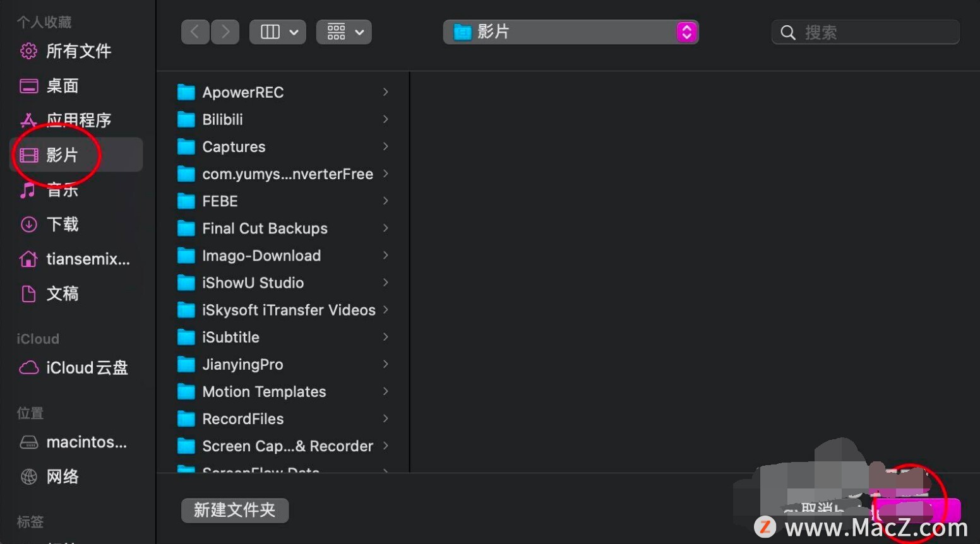Expand the FEBE folder chevron

point(385,201)
